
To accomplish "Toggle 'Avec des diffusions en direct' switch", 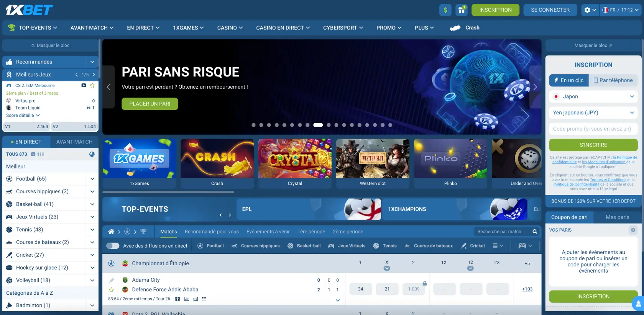I will click(113, 246).
